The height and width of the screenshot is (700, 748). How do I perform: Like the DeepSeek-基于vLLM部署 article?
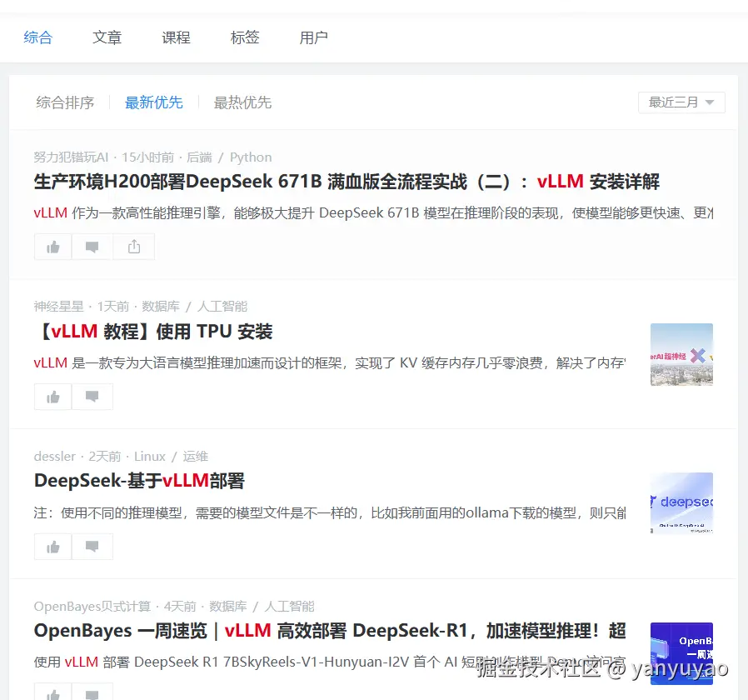pyautogui.click(x=52, y=547)
